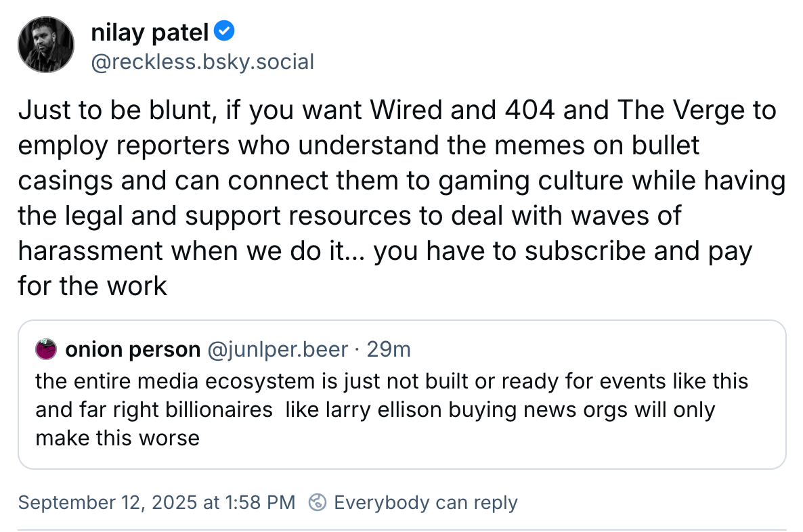The width and height of the screenshot is (803, 532).
Task: Click 'for the work' ending the post
Action: point(92,286)
